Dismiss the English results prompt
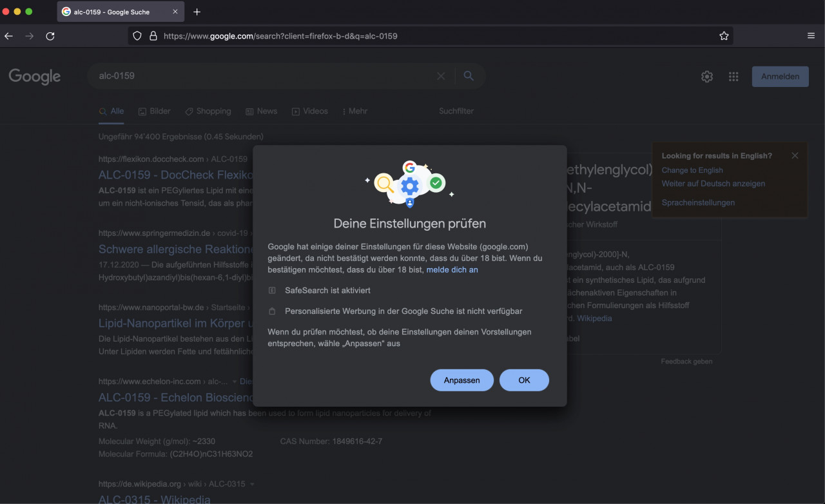Viewport: 825px width, 504px height. [795, 155]
